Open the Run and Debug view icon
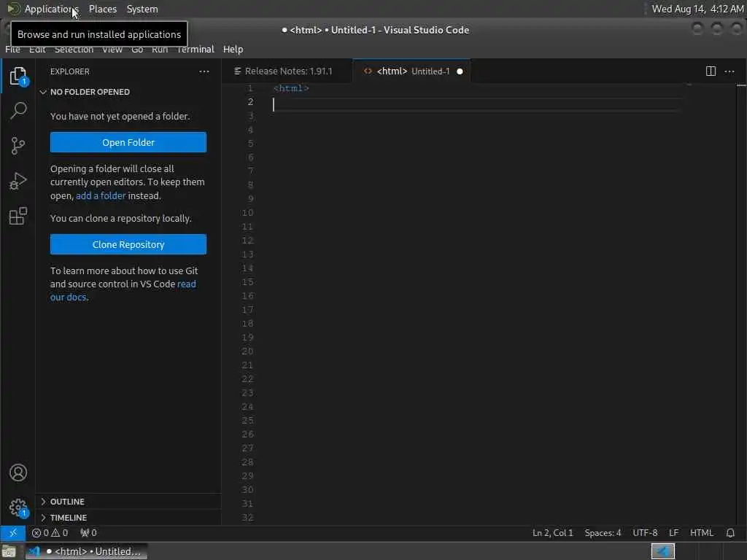Viewport: 747px width, 560px height. coord(18,181)
